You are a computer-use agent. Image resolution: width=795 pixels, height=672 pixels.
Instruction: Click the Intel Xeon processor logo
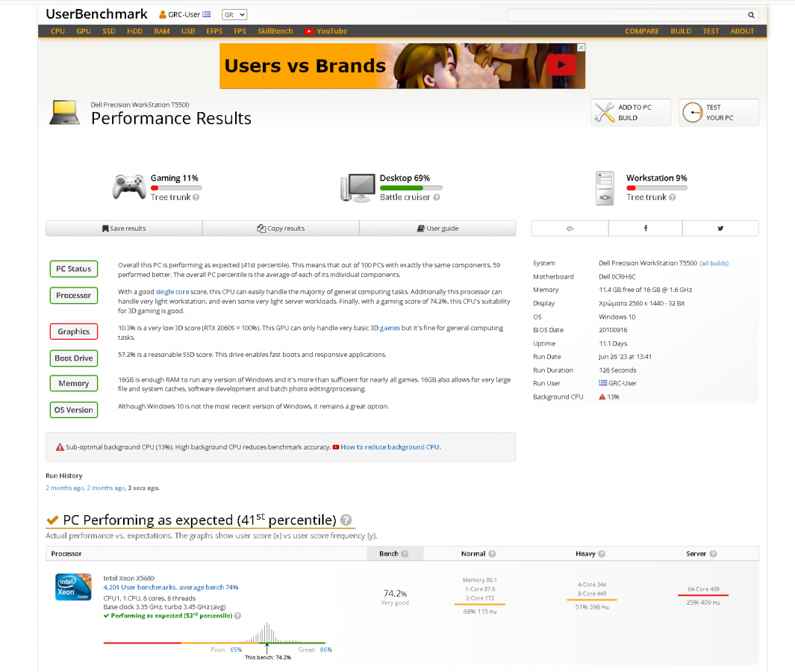pyautogui.click(x=73, y=588)
